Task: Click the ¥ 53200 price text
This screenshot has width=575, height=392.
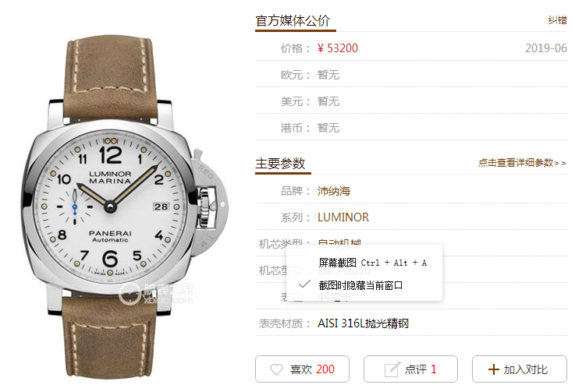Action: (x=338, y=48)
